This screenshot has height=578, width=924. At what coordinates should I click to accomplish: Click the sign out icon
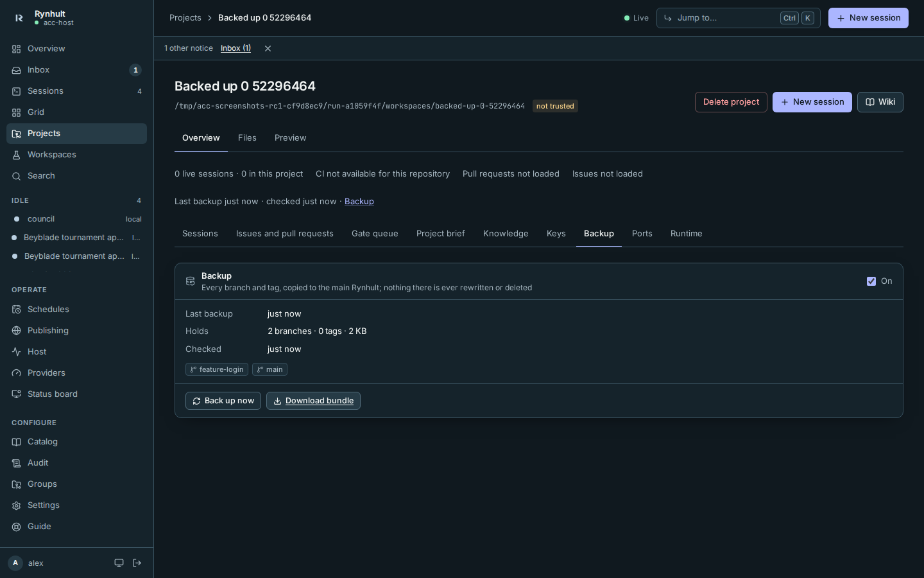point(137,563)
